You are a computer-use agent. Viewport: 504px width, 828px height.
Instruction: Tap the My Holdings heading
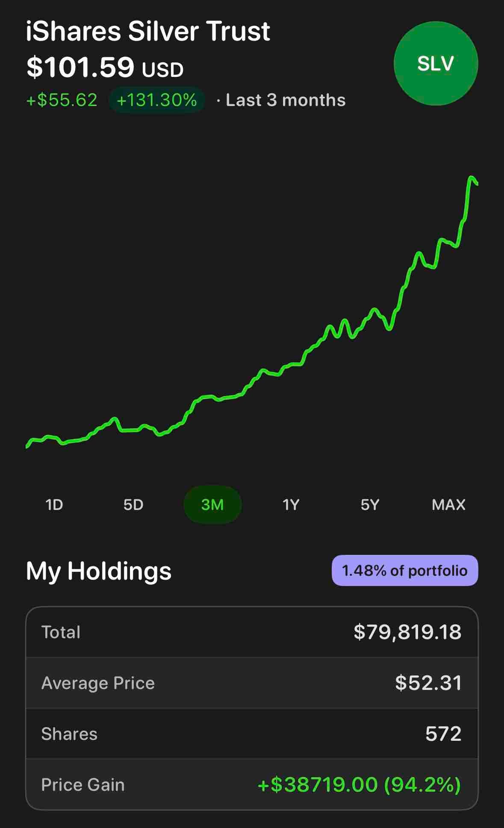pos(99,571)
